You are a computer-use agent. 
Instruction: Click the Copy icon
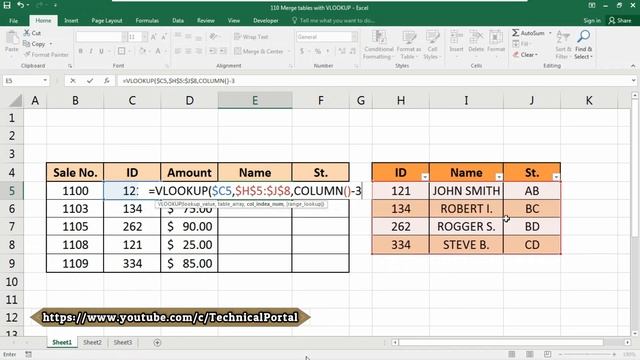pyautogui.click(x=27, y=44)
